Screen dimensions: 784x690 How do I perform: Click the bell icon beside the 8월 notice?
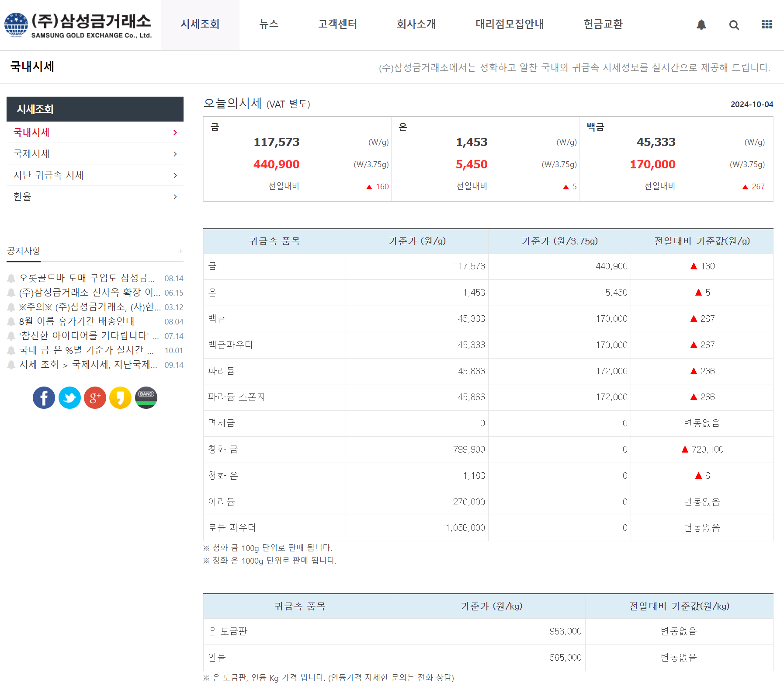click(x=12, y=321)
